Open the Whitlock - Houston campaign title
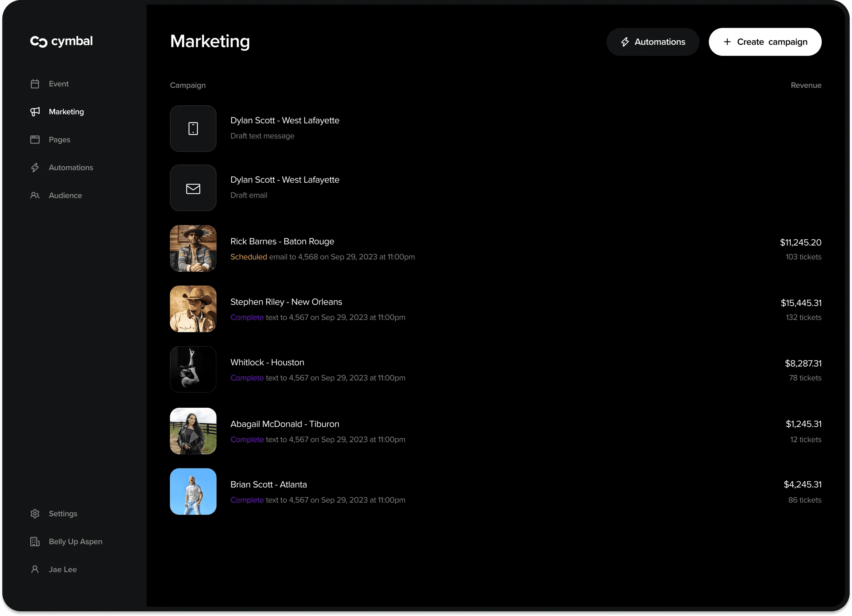This screenshot has height=616, width=852. coord(267,362)
